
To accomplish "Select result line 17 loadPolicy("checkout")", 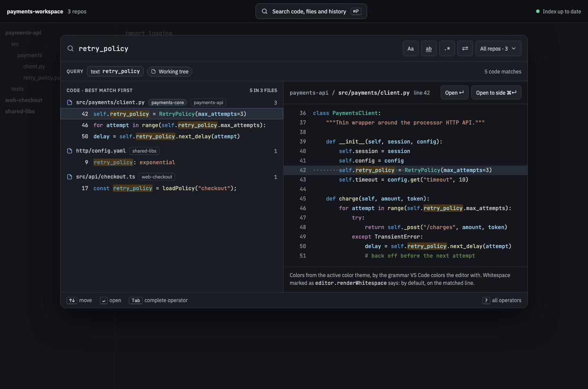I will point(172,188).
